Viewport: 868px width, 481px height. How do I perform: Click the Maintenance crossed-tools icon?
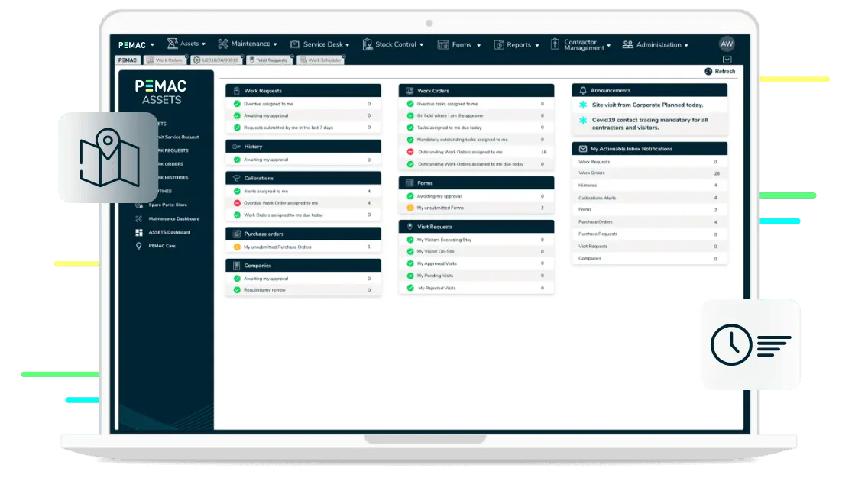pyautogui.click(x=223, y=44)
